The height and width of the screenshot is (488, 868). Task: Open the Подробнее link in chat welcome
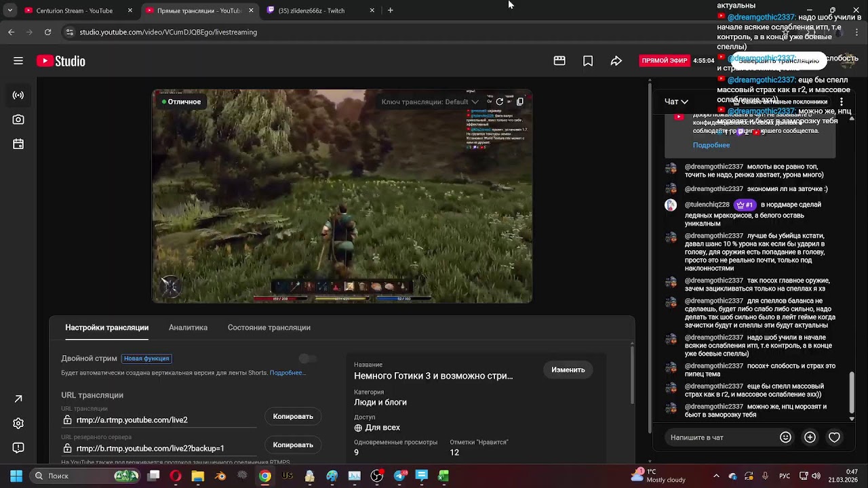tap(711, 145)
